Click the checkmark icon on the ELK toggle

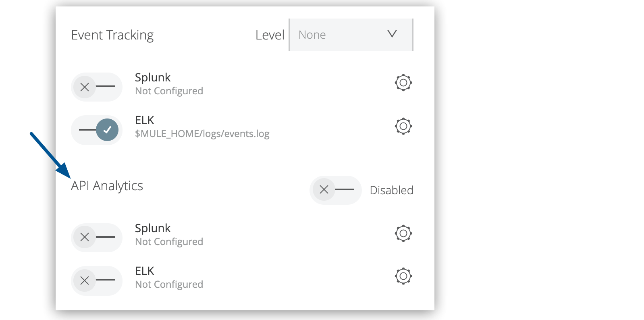[108, 130]
